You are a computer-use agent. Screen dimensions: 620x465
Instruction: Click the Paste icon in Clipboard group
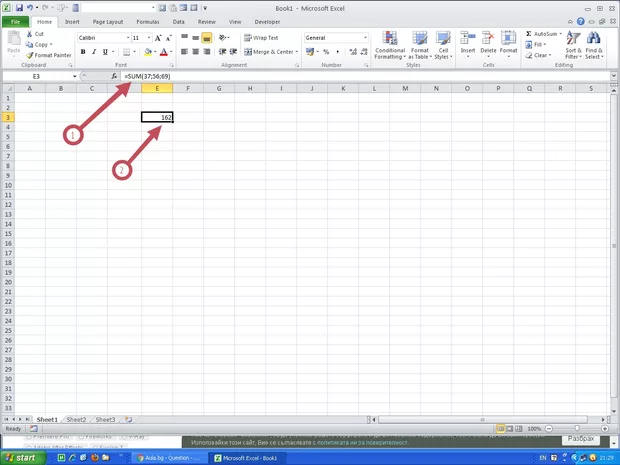coord(14,39)
